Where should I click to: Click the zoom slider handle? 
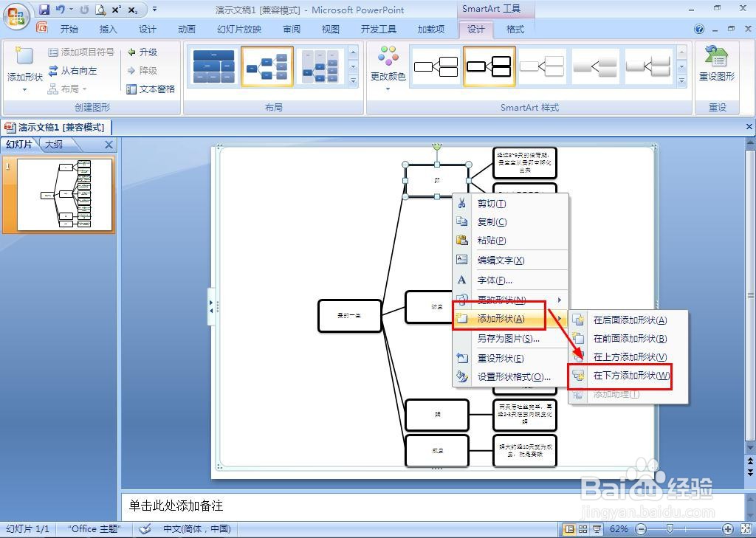coord(669,529)
